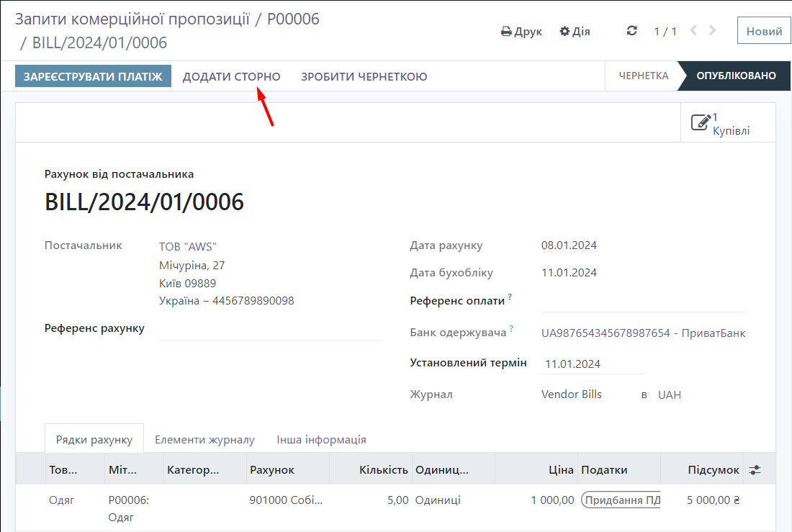792x532 pixels.
Task: Click Зареєструвати платіж button
Action: coord(93,76)
